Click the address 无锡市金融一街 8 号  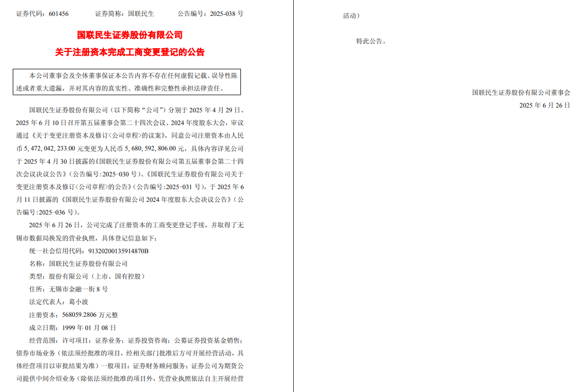point(78,289)
